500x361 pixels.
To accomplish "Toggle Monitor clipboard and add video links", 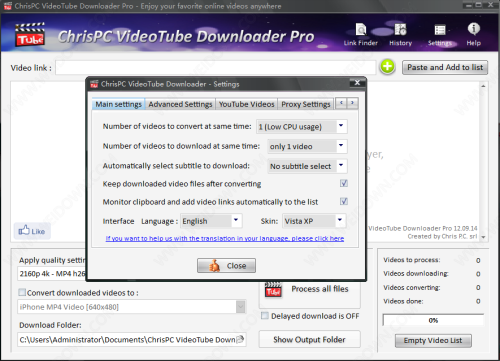I will (344, 201).
